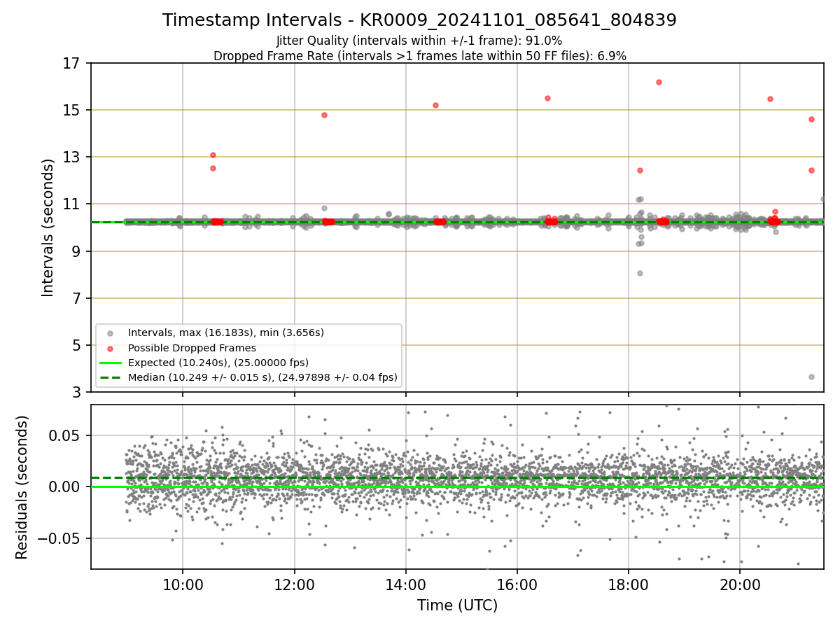Select the 'Dropped Frame Rate' subtitle line
Screen dimensions: 840x630
pyautogui.click(x=419, y=56)
